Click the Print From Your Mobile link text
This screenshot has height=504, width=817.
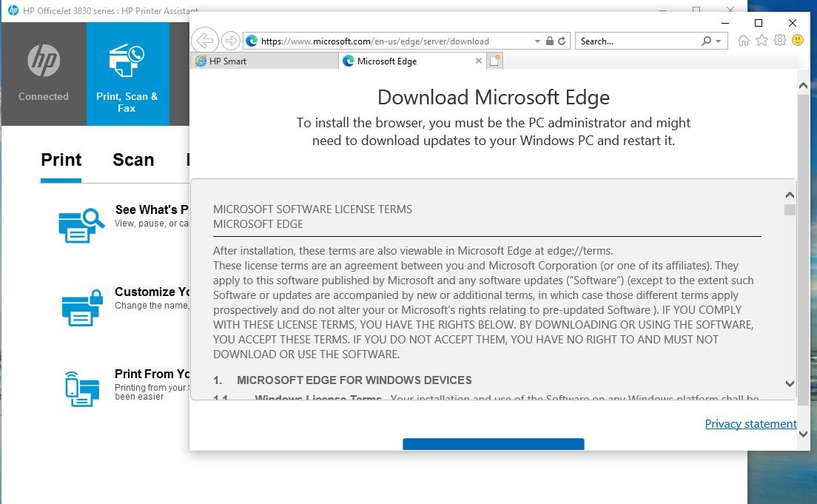152,374
